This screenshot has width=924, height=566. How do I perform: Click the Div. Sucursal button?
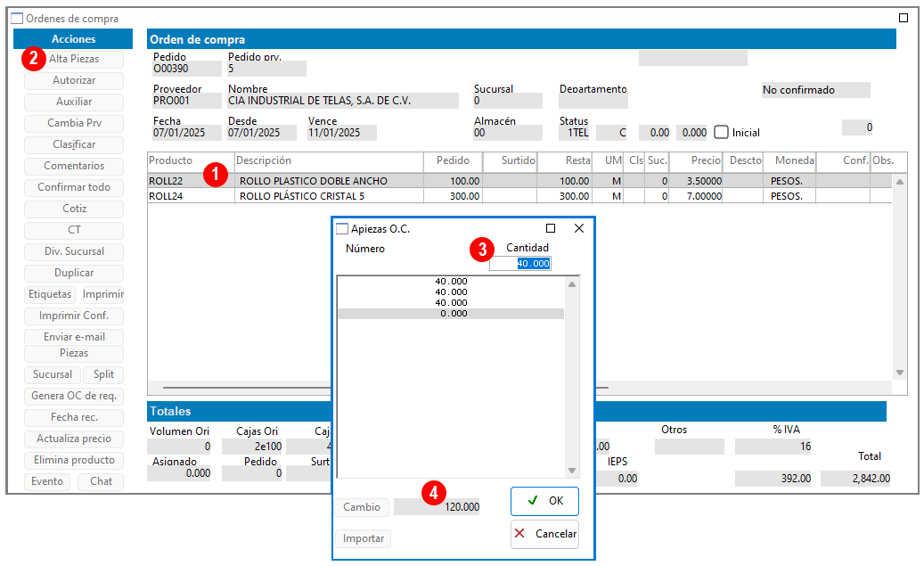74,251
